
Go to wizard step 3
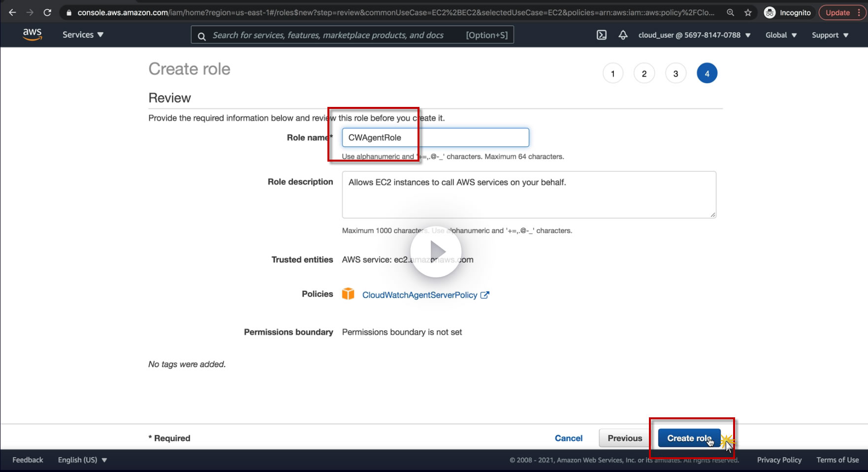675,73
